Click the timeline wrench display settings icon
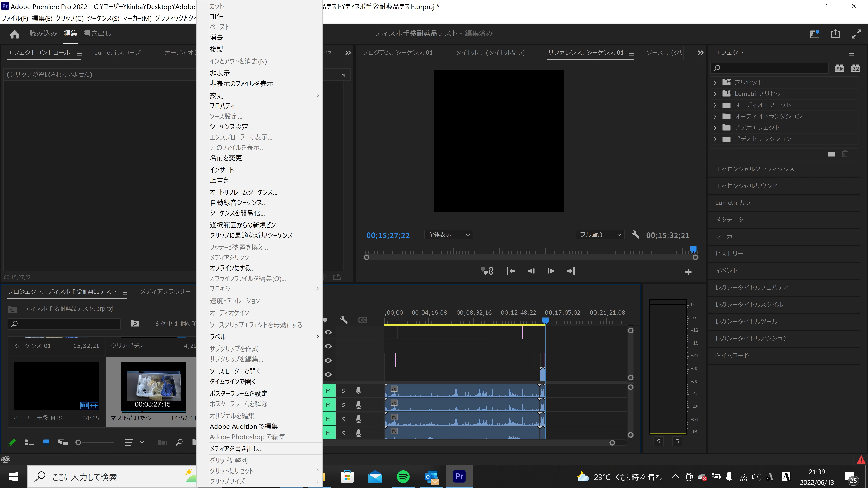The image size is (868, 488). [344, 320]
